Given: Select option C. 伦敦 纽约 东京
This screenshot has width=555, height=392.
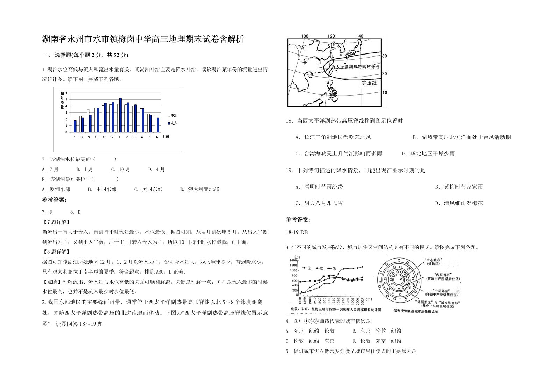Looking at the screenshot, I should click(x=310, y=341).
